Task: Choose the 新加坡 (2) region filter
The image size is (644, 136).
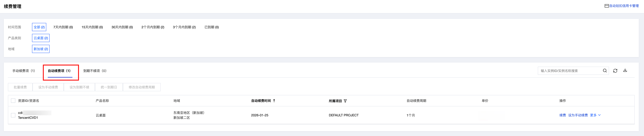Action: 41,49
